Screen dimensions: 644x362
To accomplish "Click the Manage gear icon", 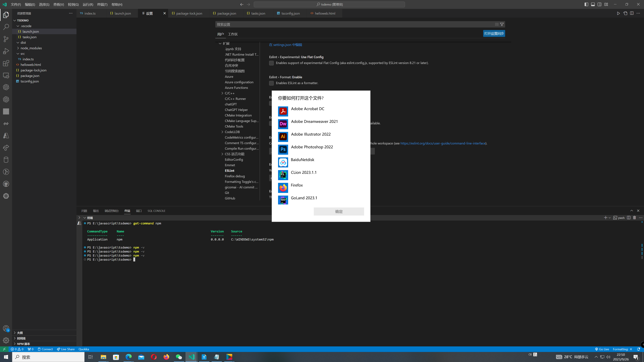I will coord(6,340).
